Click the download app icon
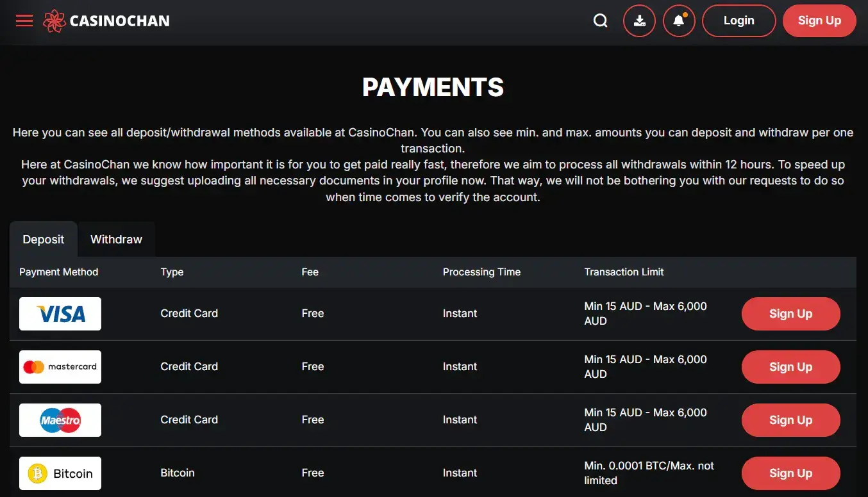Screen dimensions: 868x497 tap(639, 21)
